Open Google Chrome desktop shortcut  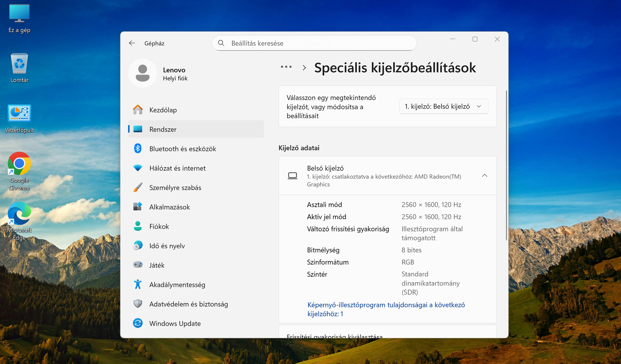(19, 163)
